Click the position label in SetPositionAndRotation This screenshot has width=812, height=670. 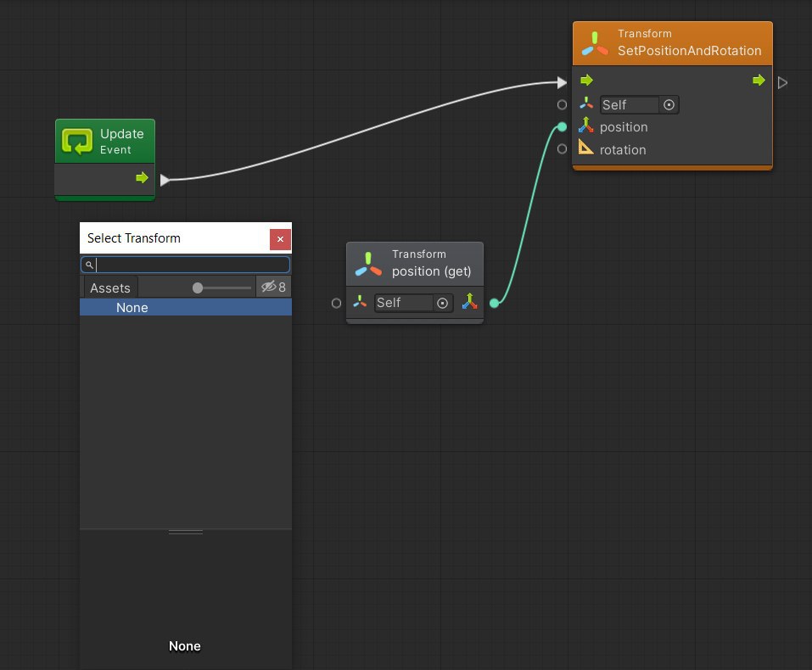[x=624, y=127]
